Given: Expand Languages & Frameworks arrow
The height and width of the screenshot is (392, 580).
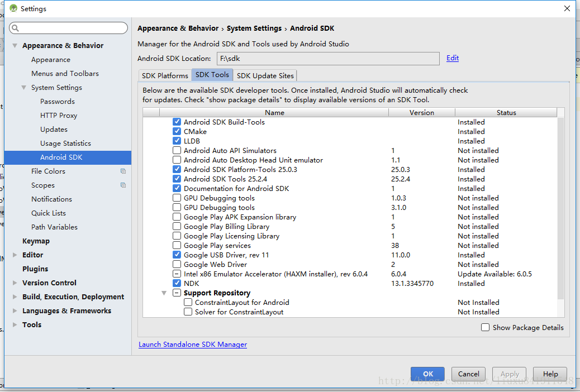Looking at the screenshot, I should tap(15, 310).
